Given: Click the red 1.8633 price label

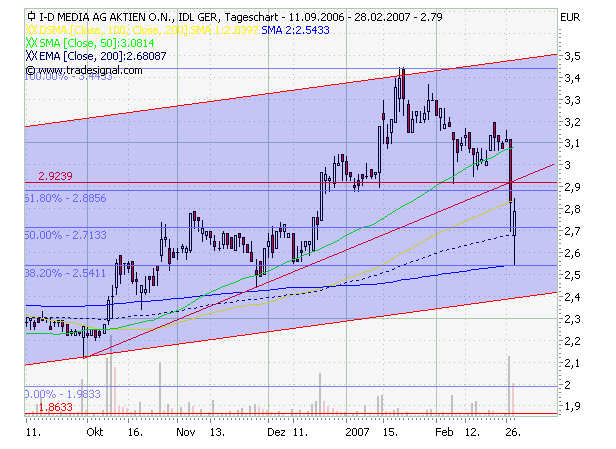Looking at the screenshot, I should coord(54,408).
